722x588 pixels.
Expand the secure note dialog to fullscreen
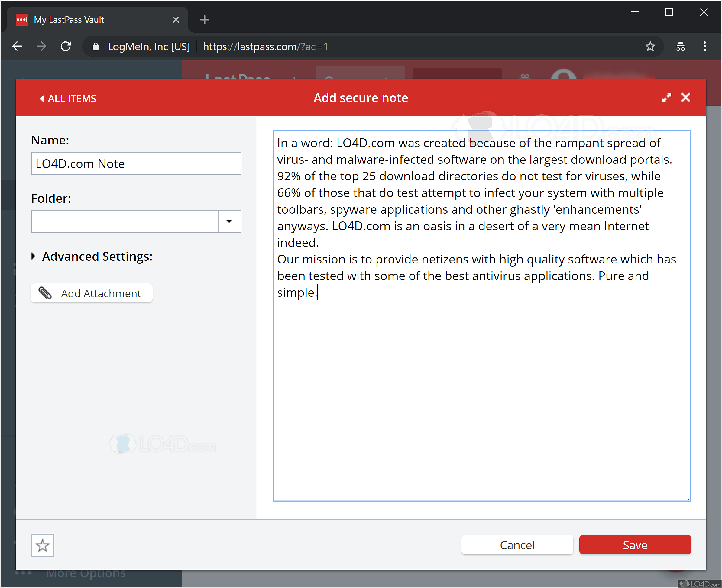666,98
